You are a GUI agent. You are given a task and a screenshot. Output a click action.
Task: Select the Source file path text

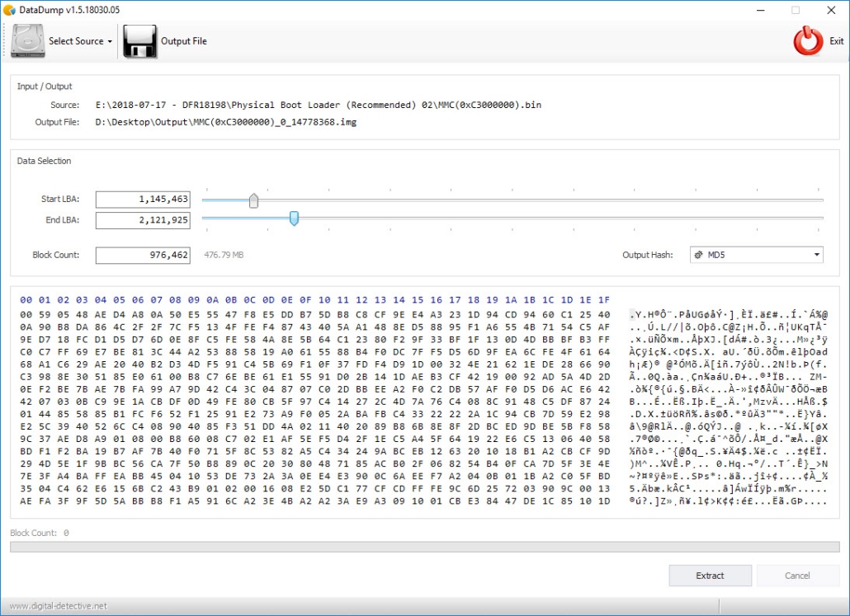tap(319, 105)
